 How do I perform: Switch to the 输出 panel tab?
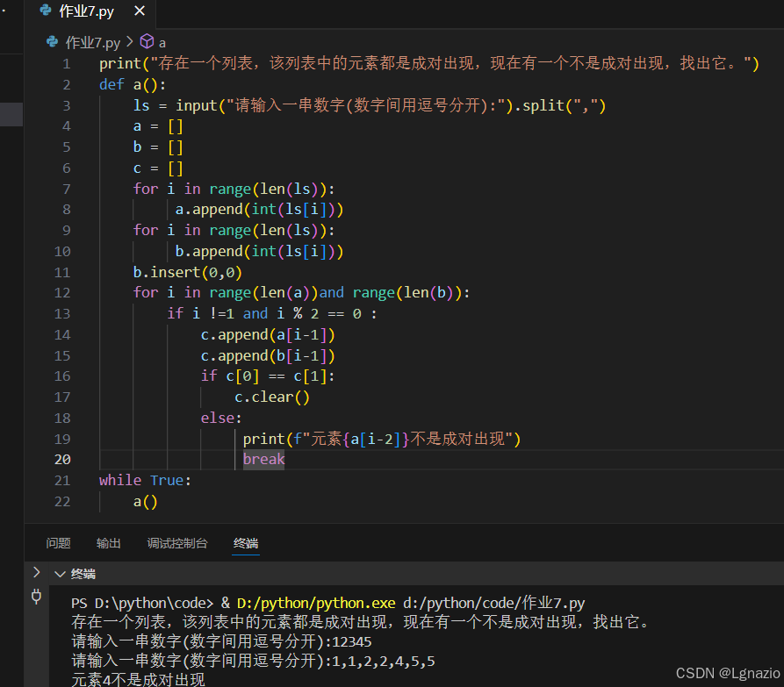click(108, 543)
